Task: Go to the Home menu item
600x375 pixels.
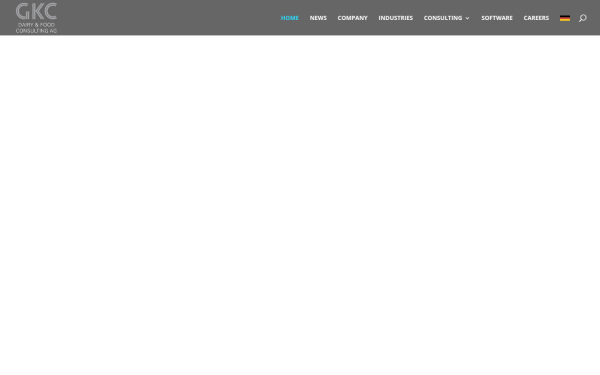Action: [x=290, y=18]
